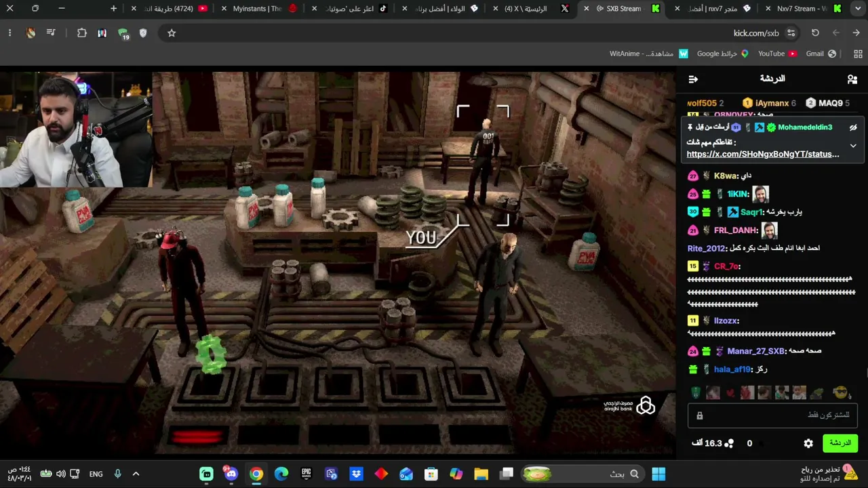Click the username Manar_27_SXB in chat
This screenshot has height=488, width=868.
click(x=755, y=351)
